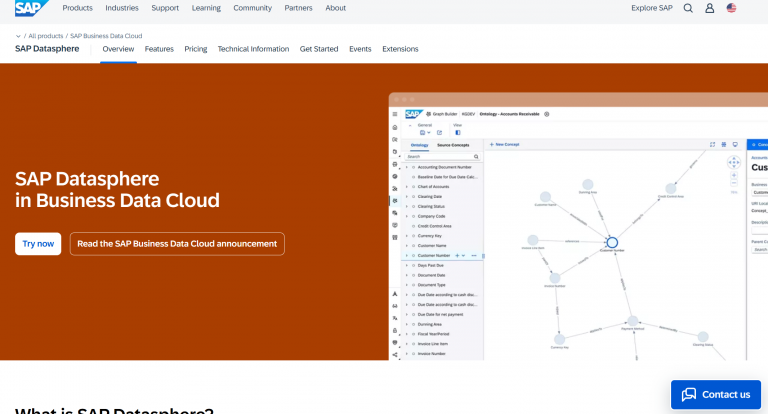This screenshot has height=414, width=768.
Task: Read the SAP Business Data Cloud announcement
Action: pos(177,244)
